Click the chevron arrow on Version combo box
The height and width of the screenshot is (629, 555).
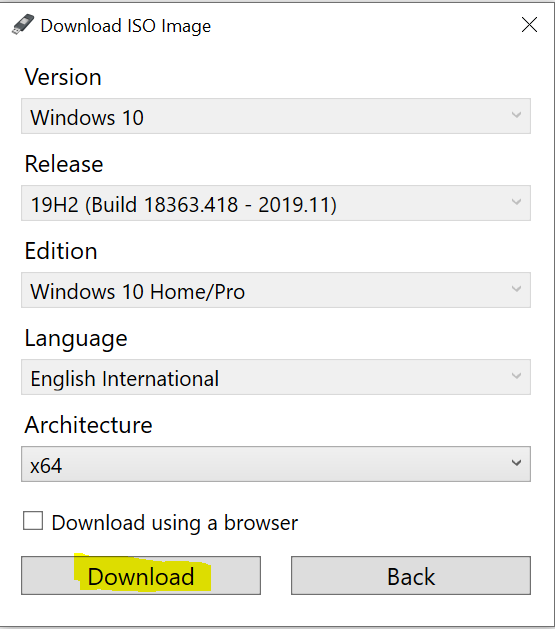(517, 115)
